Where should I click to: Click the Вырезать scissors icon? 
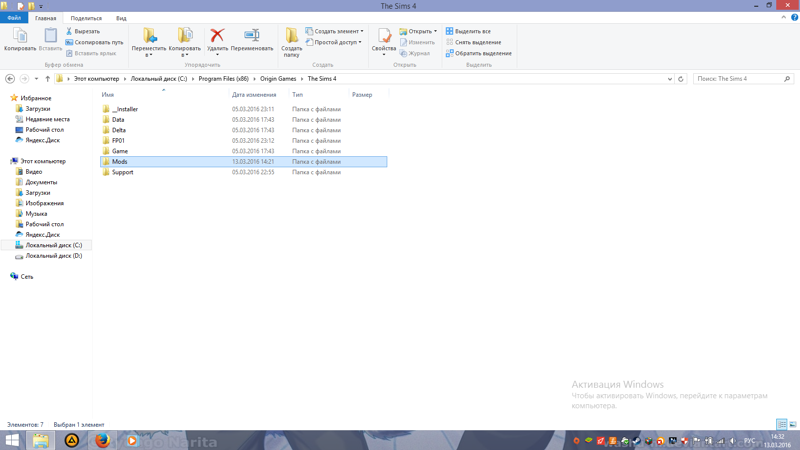pos(69,31)
